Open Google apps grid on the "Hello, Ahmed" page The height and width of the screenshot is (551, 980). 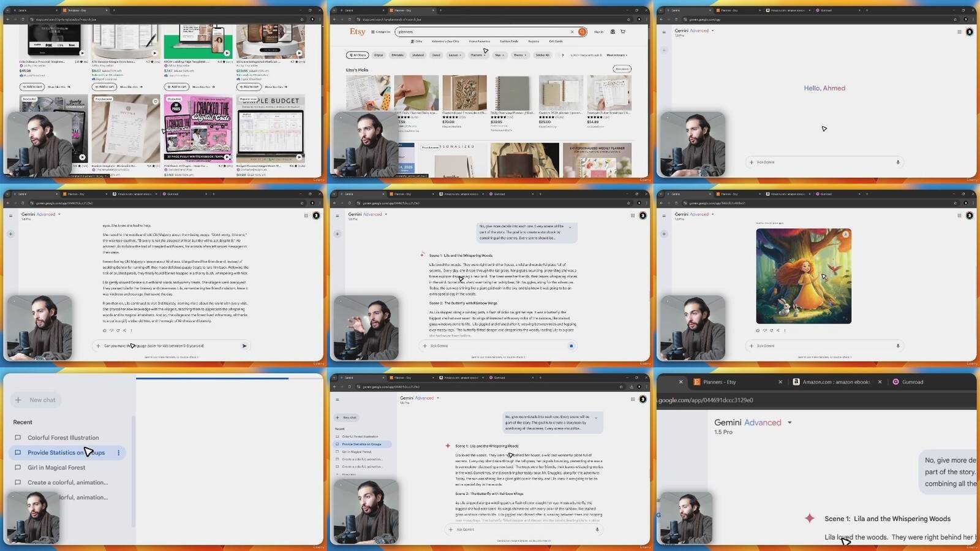(959, 32)
